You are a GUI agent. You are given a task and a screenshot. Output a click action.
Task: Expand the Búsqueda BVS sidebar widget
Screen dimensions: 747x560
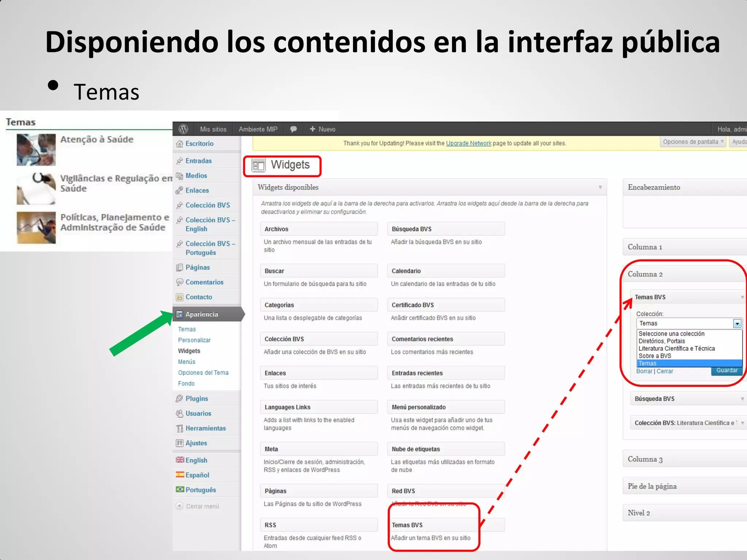[688, 399]
